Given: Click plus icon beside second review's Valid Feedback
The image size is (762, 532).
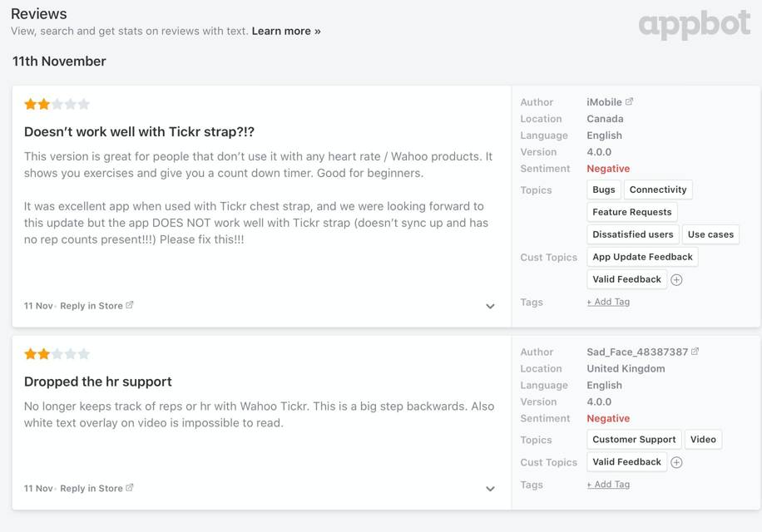Looking at the screenshot, I should click(676, 463).
